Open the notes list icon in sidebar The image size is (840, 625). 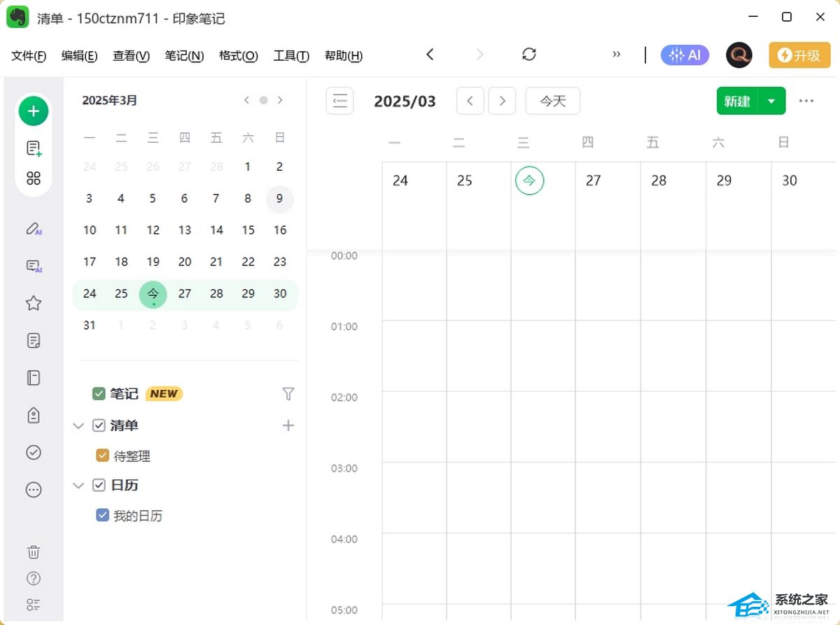(34, 341)
